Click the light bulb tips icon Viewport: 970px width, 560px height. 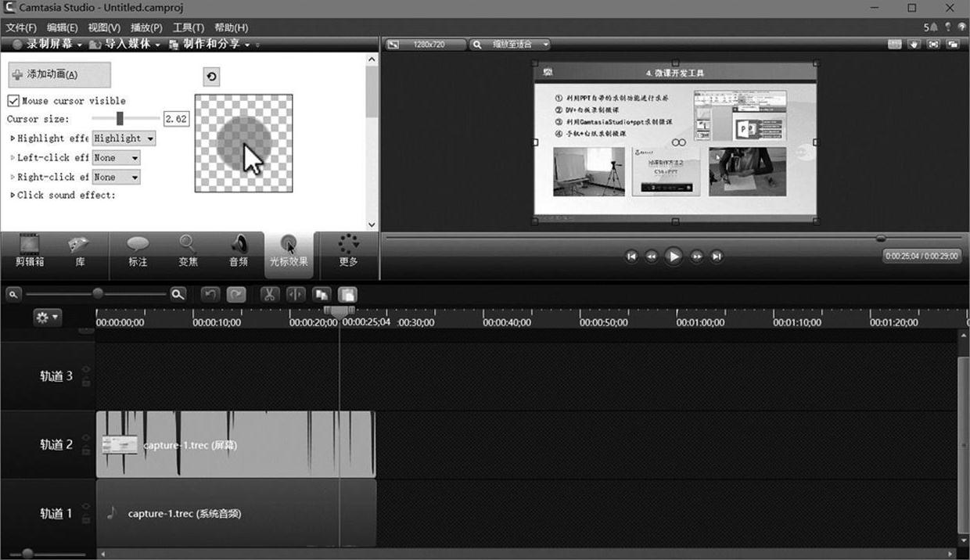(947, 27)
